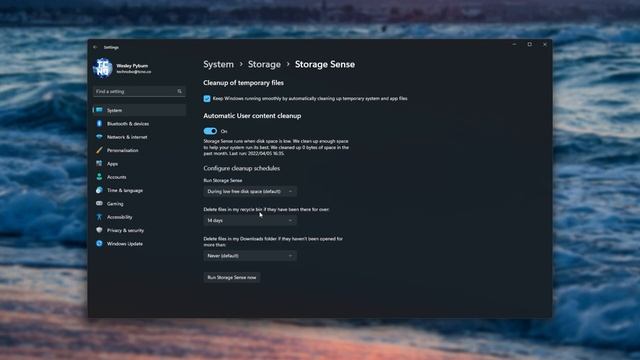Open the Downloads folder Never (default) dropdown
The width and height of the screenshot is (640, 360).
[250, 256]
